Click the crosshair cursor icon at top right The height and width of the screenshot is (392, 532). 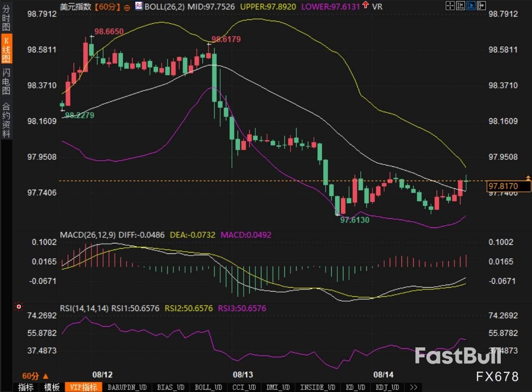(x=450, y=6)
